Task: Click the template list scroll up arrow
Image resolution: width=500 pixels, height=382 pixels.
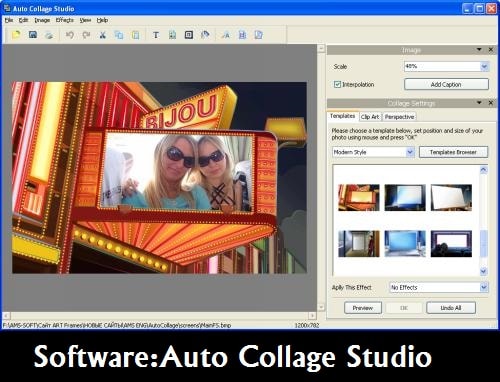Action: point(484,170)
